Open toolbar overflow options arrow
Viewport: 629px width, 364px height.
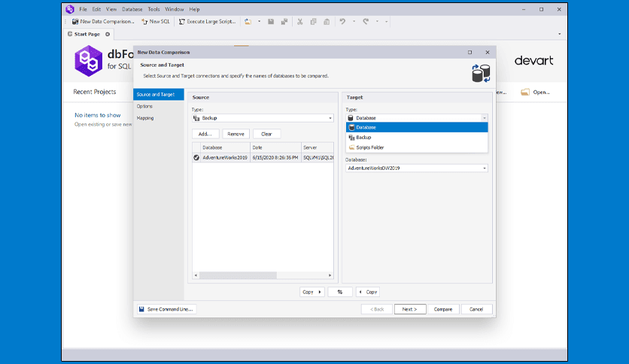[386, 22]
